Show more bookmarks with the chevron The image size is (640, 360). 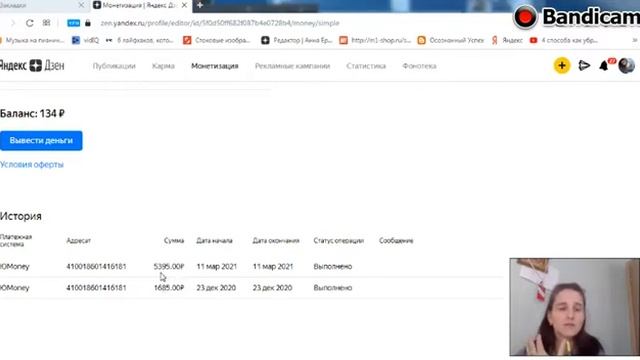(x=635, y=40)
